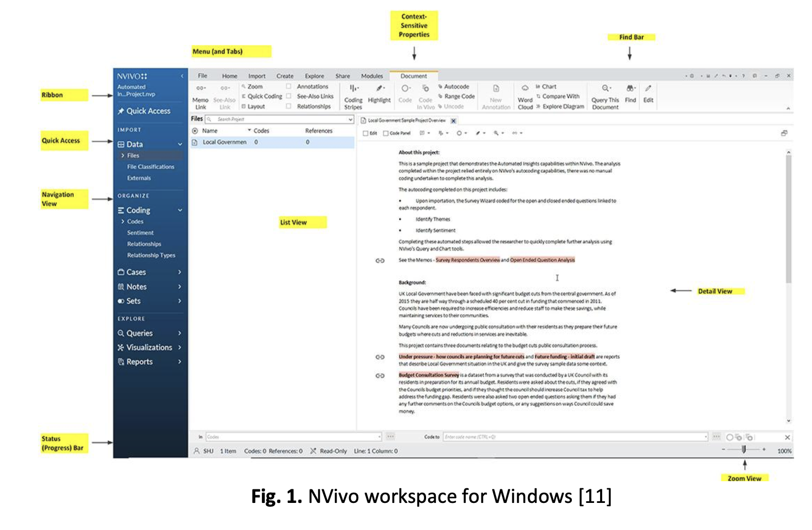
Task: Open the Survey Respondents Overview link
Action: tap(468, 260)
